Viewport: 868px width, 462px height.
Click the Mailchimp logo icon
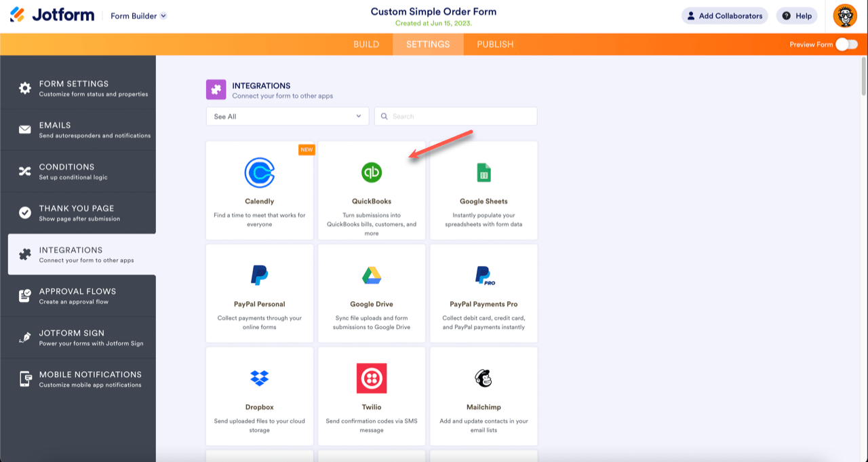[x=484, y=378]
